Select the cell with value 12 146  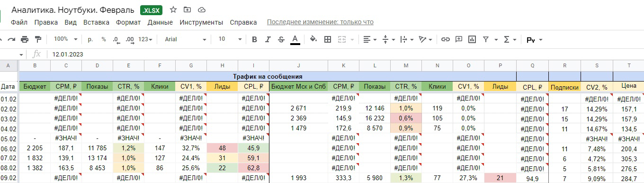coord(375,108)
